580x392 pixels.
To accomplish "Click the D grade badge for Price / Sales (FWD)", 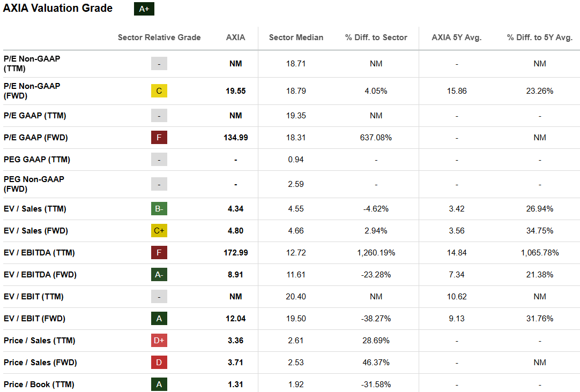I will 159,363.
